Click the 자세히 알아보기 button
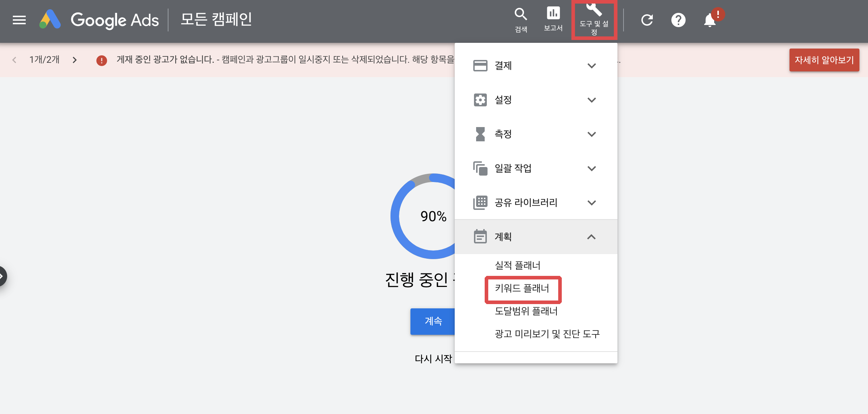The height and width of the screenshot is (414, 868). pos(824,60)
